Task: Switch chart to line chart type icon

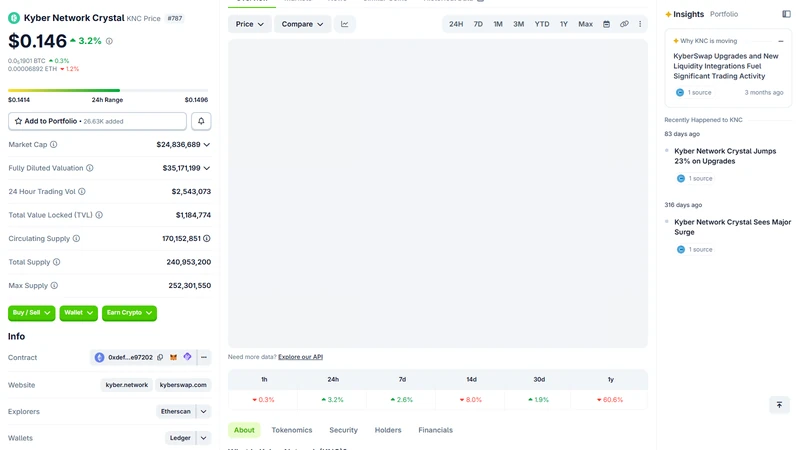Action: click(x=345, y=24)
